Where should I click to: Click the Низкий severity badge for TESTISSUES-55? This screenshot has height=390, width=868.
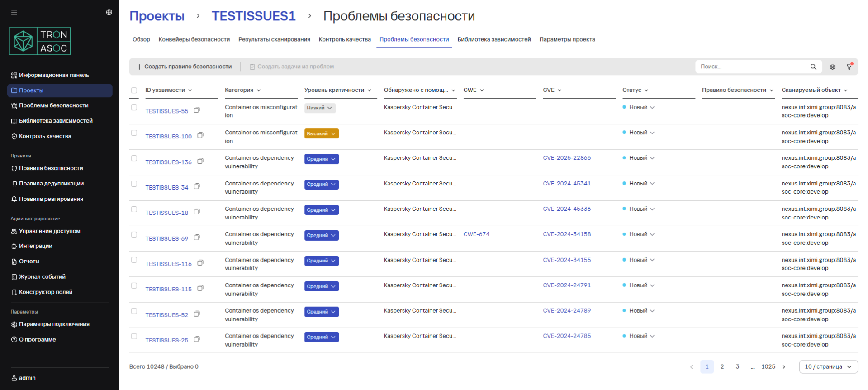click(319, 108)
